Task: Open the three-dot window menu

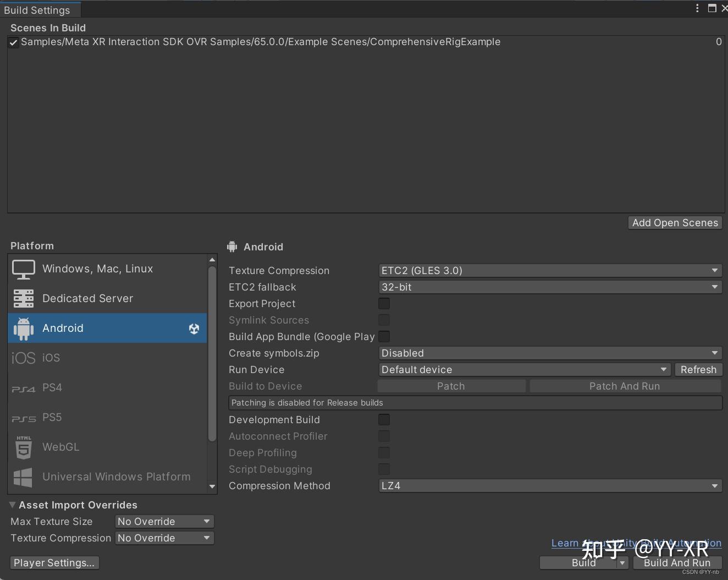Action: pos(697,8)
